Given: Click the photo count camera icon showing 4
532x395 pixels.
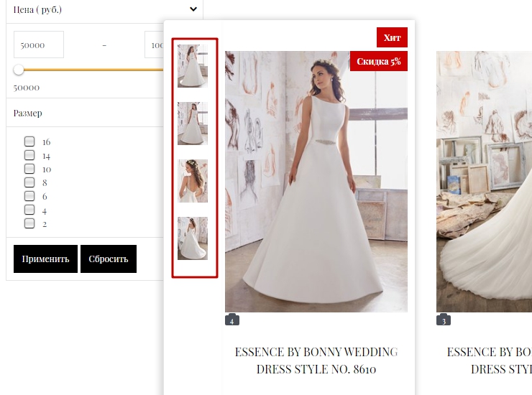Looking at the screenshot, I should tap(231, 320).
